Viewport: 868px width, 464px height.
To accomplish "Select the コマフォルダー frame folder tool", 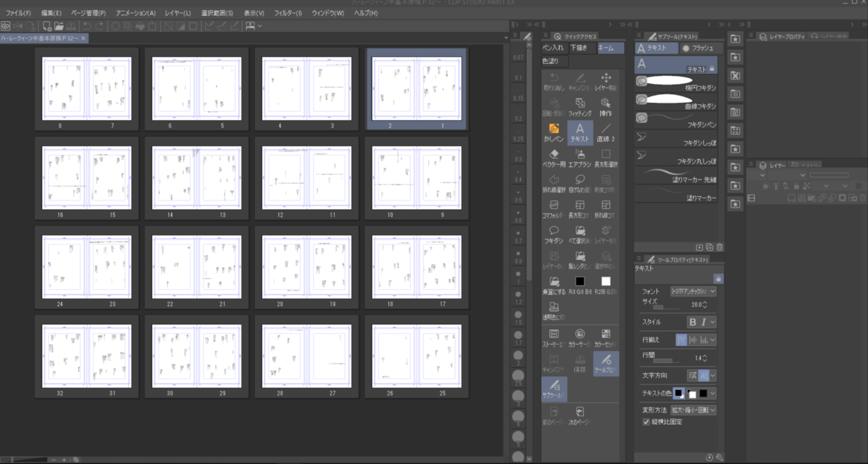I will [554, 208].
